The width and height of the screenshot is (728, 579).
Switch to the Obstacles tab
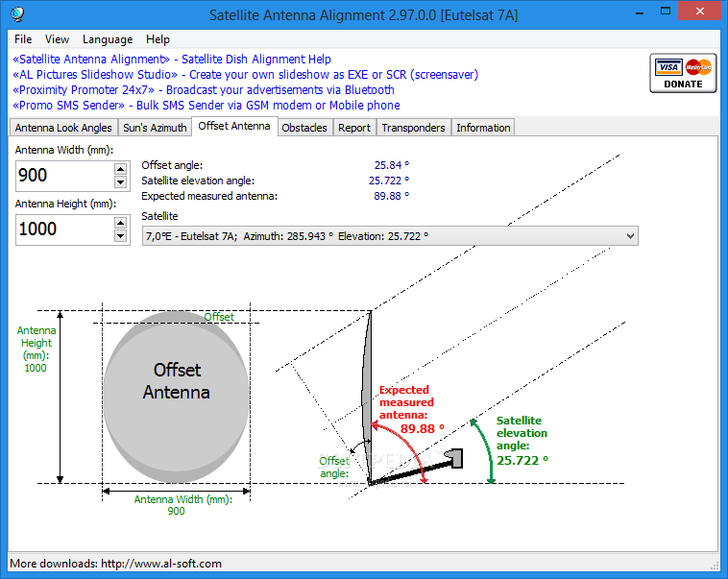click(304, 128)
